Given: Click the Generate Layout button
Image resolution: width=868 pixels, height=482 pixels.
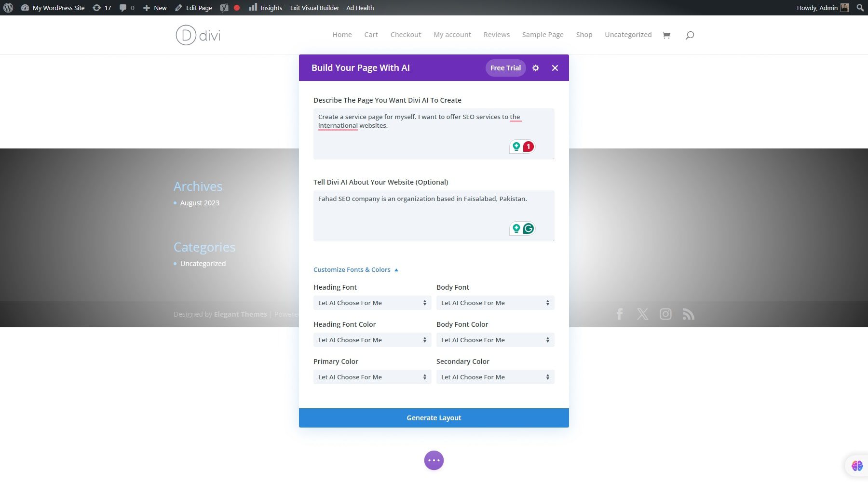Looking at the screenshot, I should [x=434, y=417].
